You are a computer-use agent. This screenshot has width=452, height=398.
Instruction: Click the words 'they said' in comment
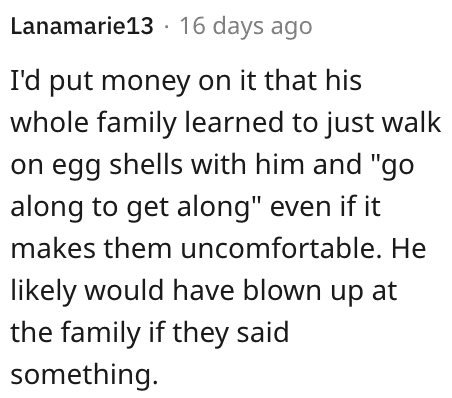[x=230, y=334]
